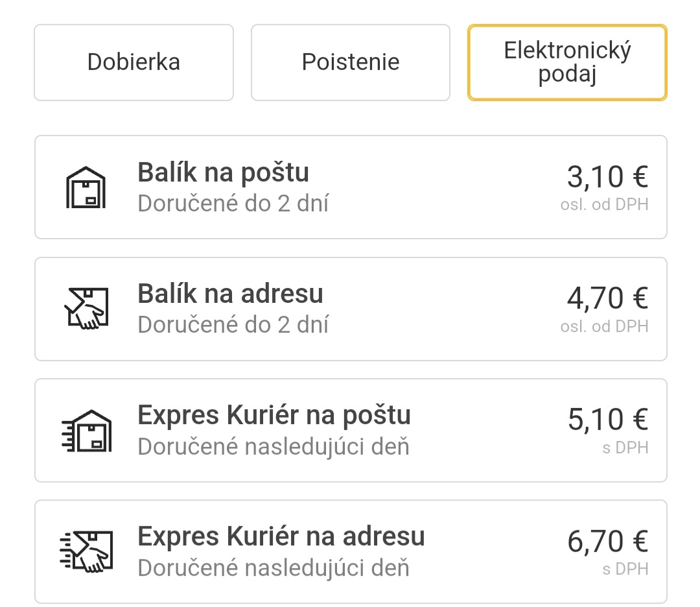Click "osl. od DPH" label under 3,10 €
700x607 pixels.
tap(604, 205)
